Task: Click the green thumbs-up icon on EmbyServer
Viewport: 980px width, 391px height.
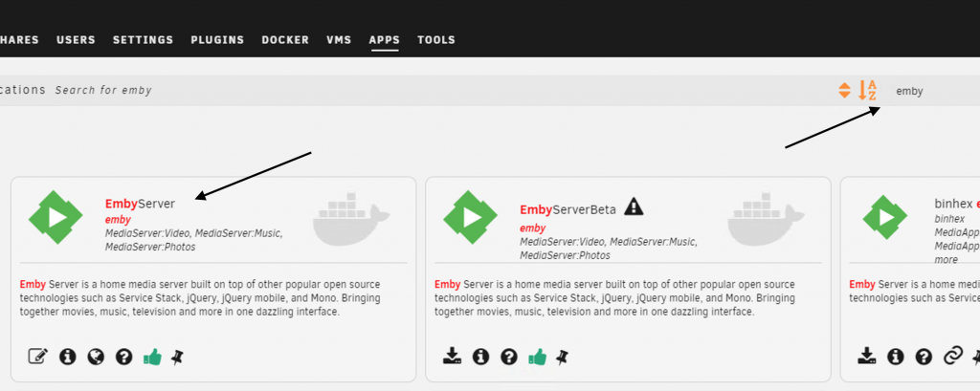Action: [x=152, y=357]
